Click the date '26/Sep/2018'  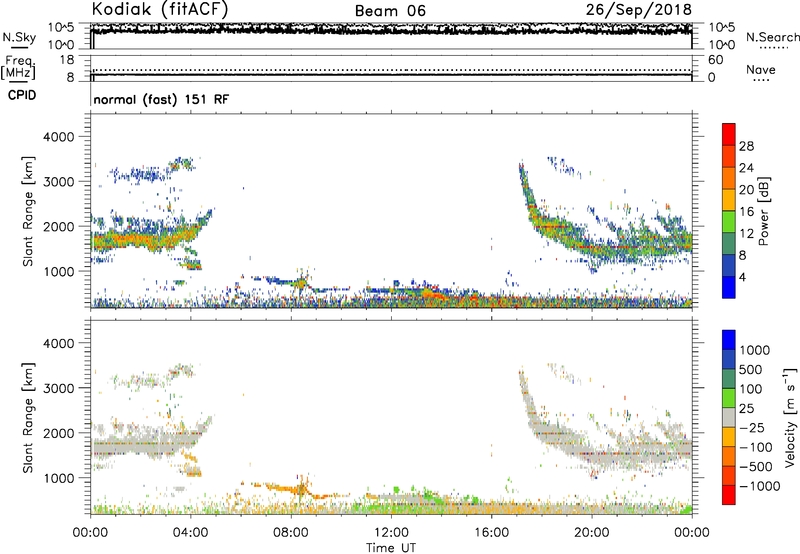(638, 9)
